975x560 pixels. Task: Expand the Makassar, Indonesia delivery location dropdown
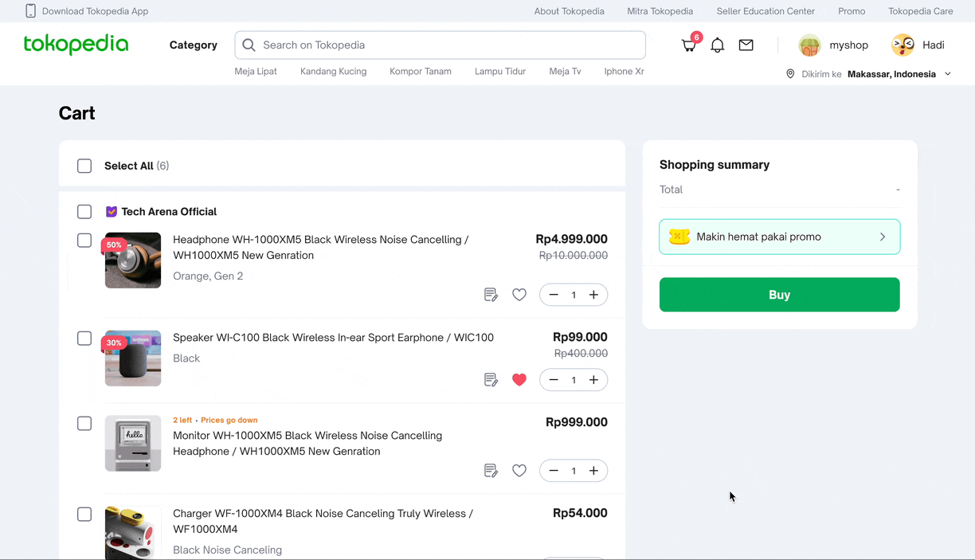click(948, 74)
